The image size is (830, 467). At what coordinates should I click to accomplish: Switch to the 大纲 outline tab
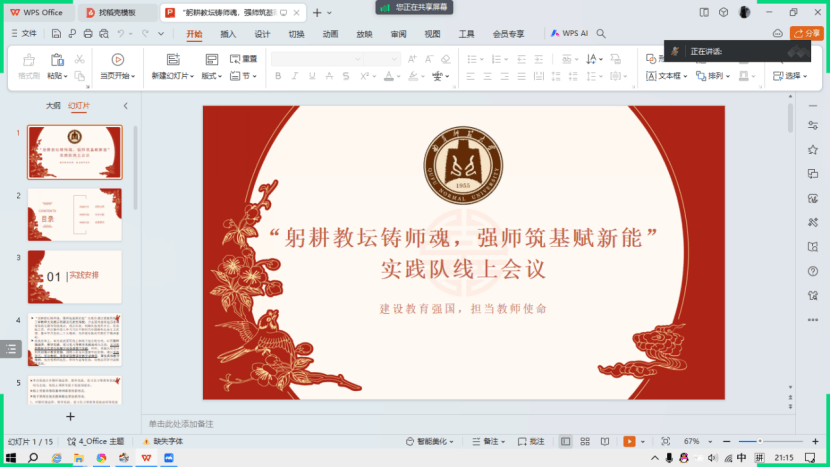pyautogui.click(x=53, y=105)
